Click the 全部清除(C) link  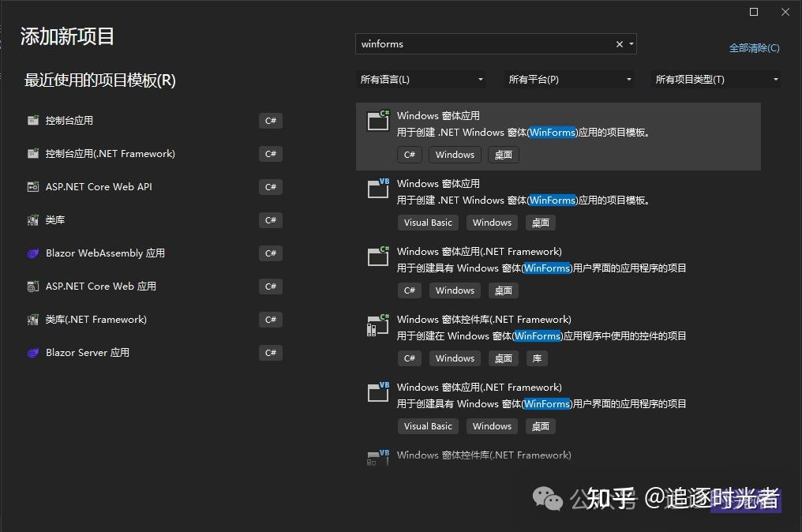click(754, 47)
